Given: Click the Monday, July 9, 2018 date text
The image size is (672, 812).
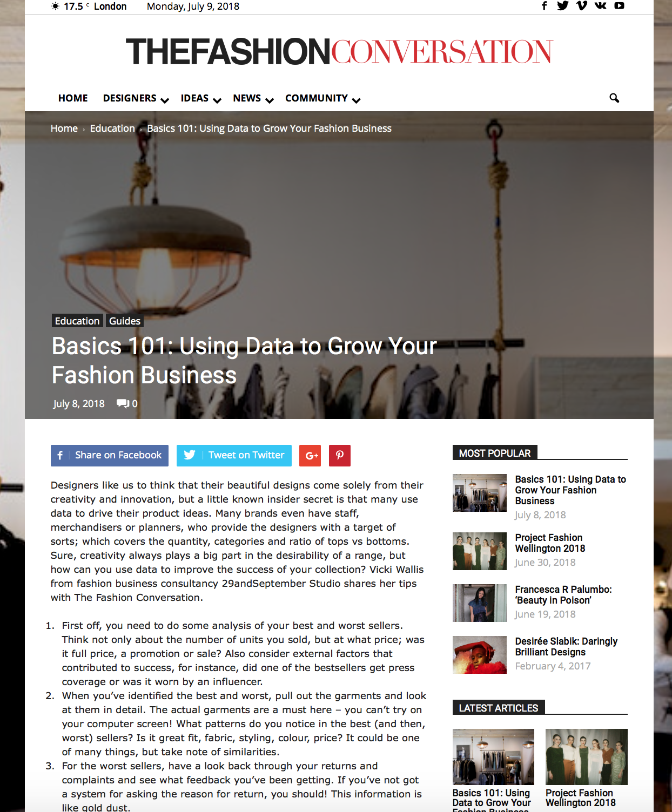Looking at the screenshot, I should (193, 6).
